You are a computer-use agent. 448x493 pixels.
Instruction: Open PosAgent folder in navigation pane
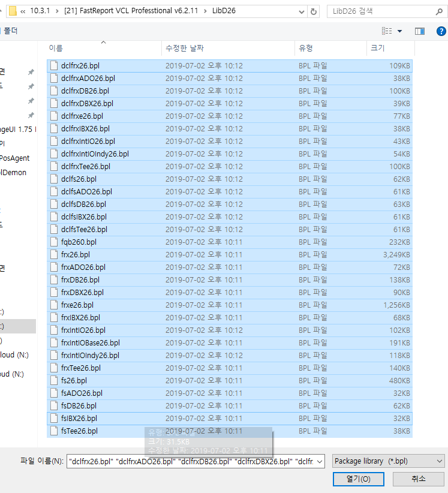(14, 158)
